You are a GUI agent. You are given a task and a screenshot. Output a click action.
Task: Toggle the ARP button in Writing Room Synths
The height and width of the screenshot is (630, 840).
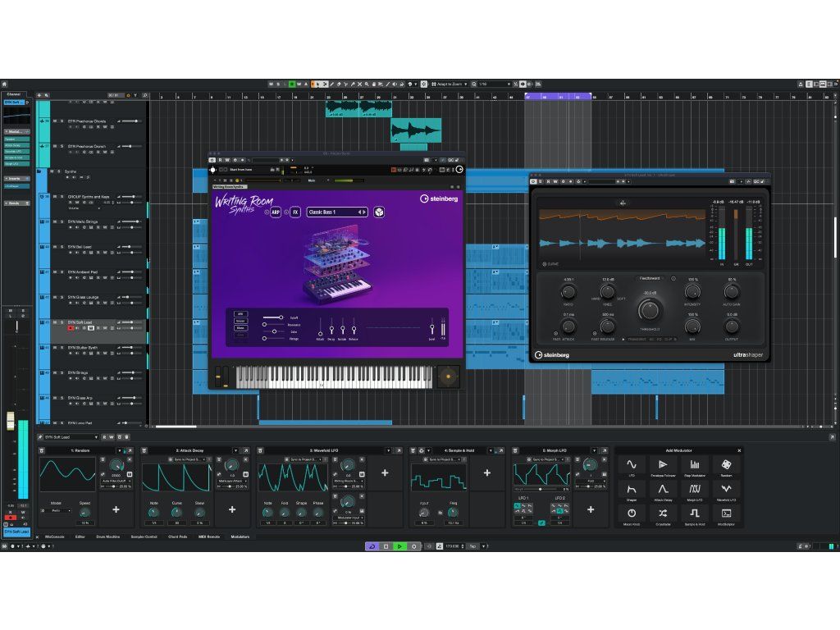(275, 212)
